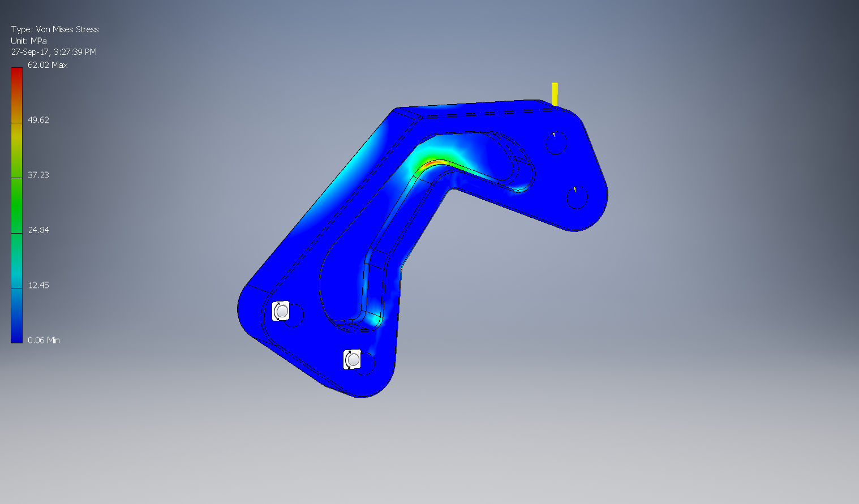859x504 pixels.
Task: Select the "Unit: MPa" text
Action: tap(29, 41)
